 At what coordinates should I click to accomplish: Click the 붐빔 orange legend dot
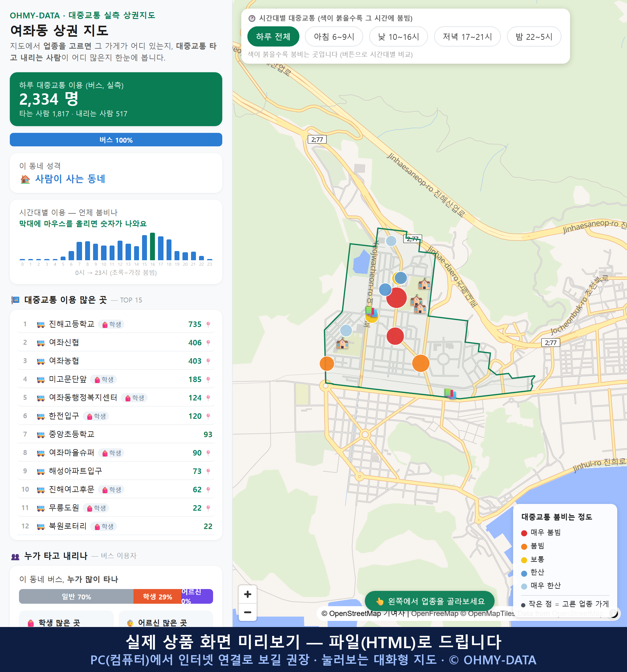[x=524, y=546]
